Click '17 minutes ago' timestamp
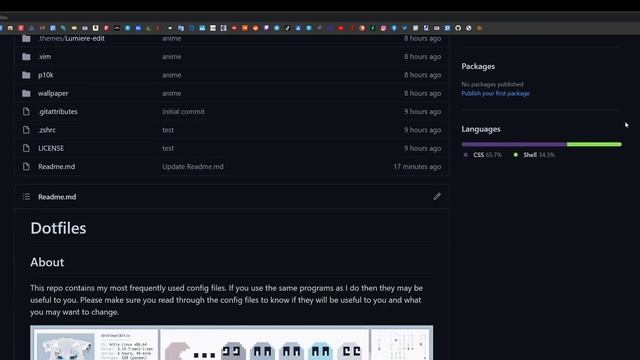640x360 pixels. click(417, 167)
